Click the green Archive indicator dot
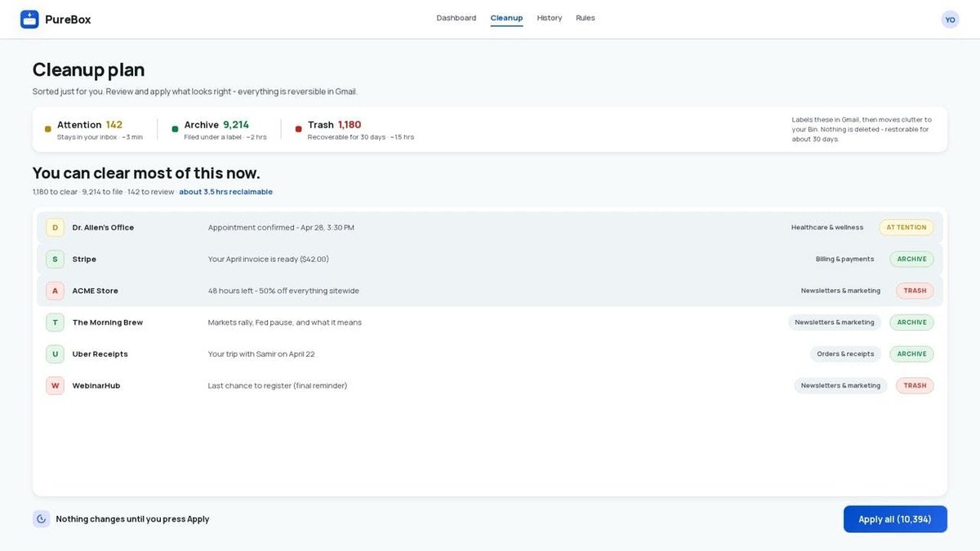 (175, 129)
